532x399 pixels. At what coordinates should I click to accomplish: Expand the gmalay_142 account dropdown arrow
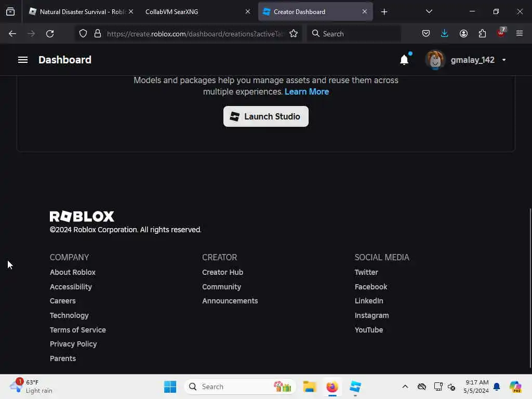(504, 60)
